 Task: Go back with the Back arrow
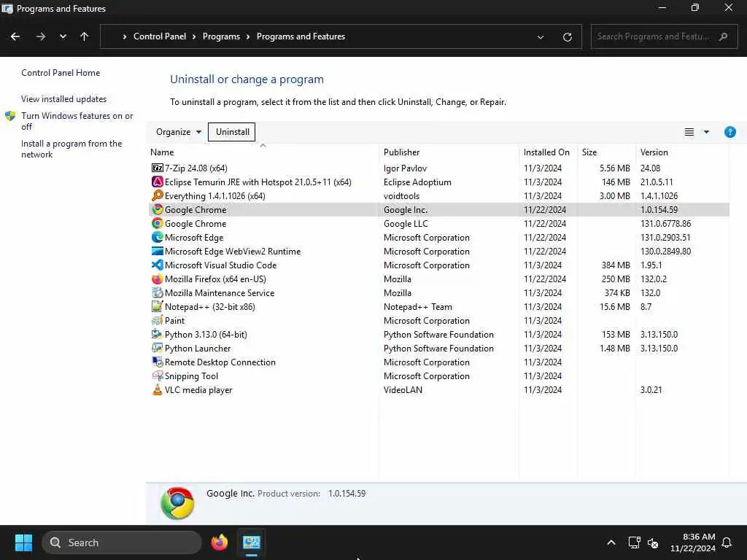point(15,36)
